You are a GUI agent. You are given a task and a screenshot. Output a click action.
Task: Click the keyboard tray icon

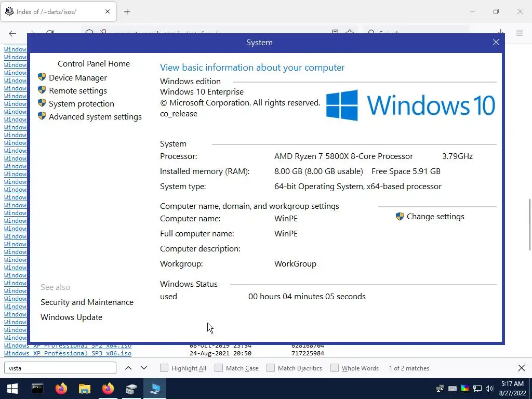point(453,389)
